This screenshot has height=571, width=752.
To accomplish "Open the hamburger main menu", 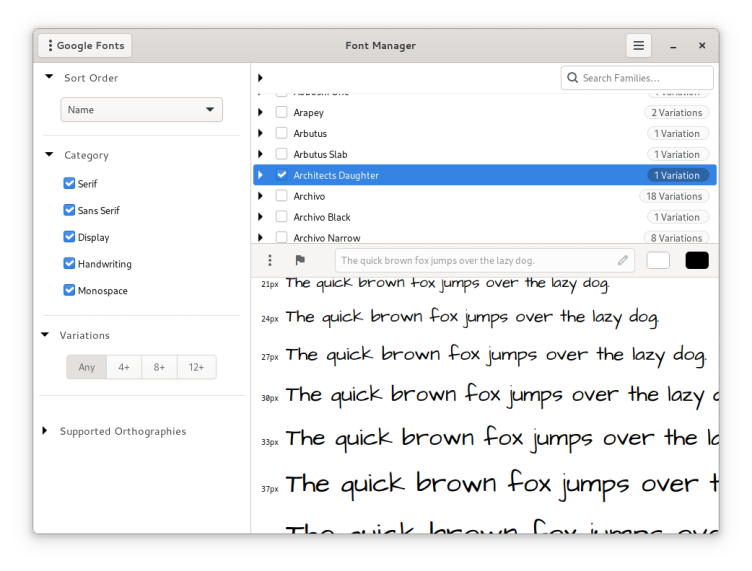I will point(638,46).
